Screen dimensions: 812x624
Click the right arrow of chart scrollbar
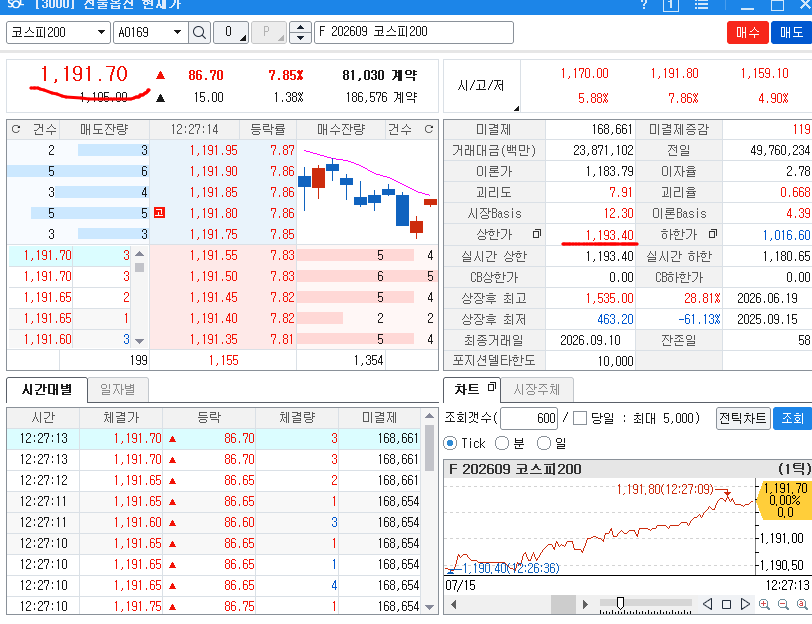pos(585,604)
